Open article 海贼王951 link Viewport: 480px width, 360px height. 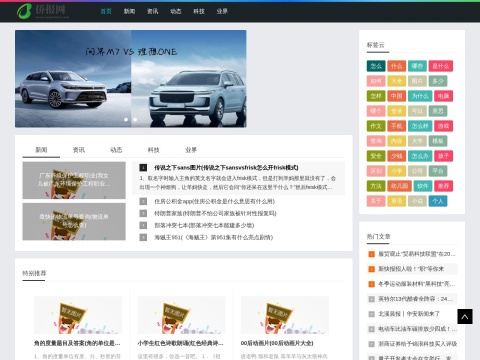213,237
